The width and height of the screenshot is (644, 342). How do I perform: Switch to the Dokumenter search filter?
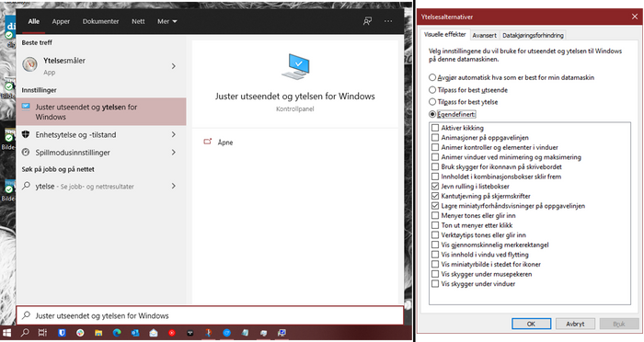click(100, 21)
